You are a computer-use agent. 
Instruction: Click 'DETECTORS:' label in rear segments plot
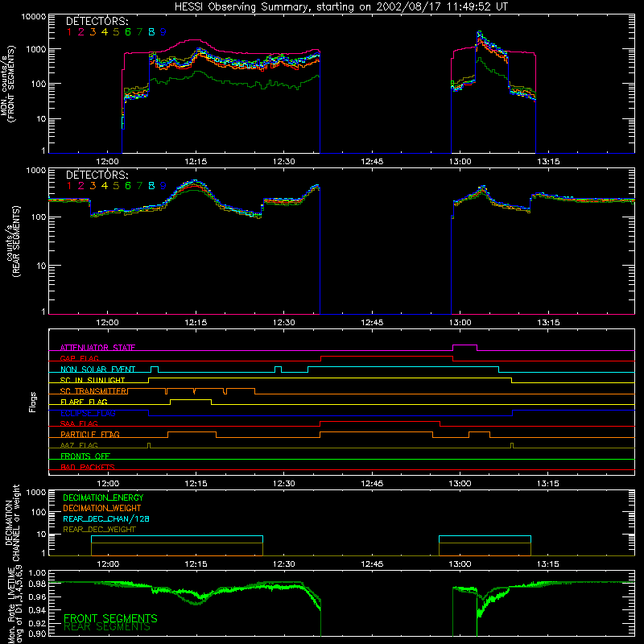(x=97, y=175)
